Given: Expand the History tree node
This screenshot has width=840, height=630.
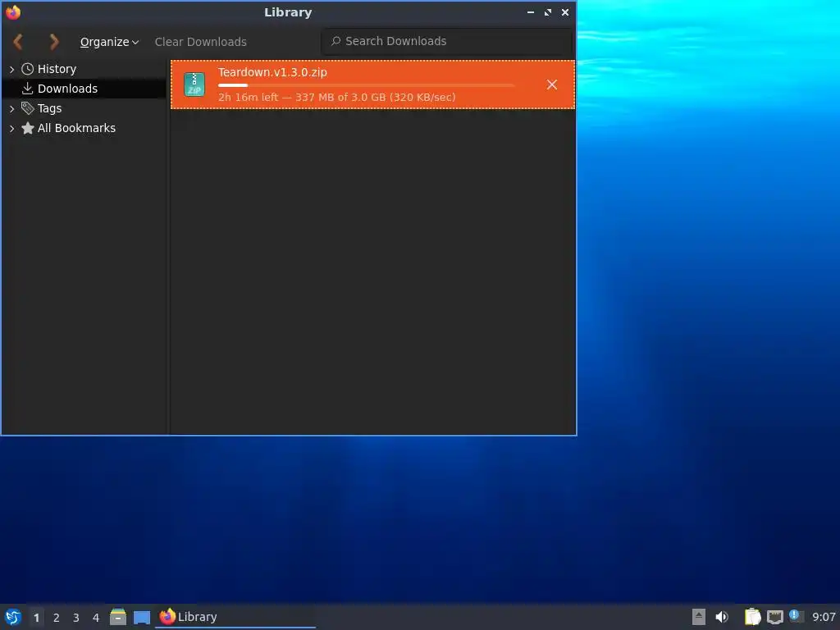Looking at the screenshot, I should click(11, 69).
